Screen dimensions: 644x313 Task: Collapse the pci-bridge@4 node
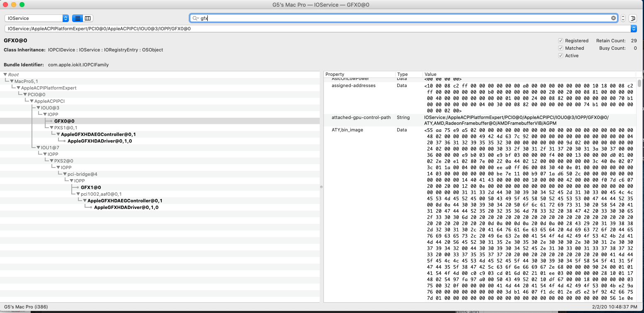(65, 174)
